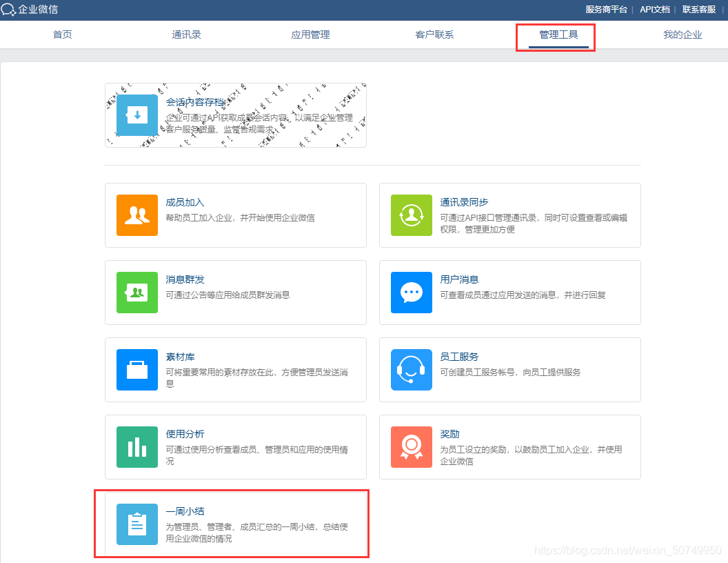
Task: Click the orange 成员加入 icon
Action: 137,215
